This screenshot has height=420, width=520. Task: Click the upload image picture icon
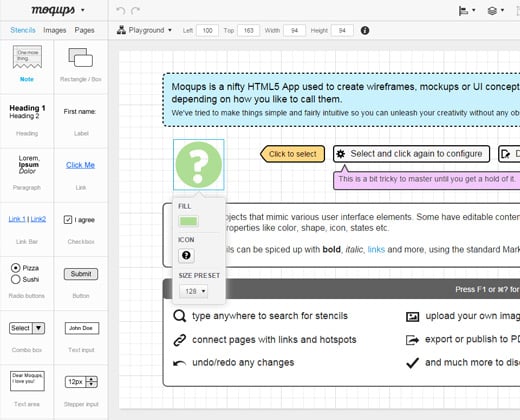coord(412,316)
